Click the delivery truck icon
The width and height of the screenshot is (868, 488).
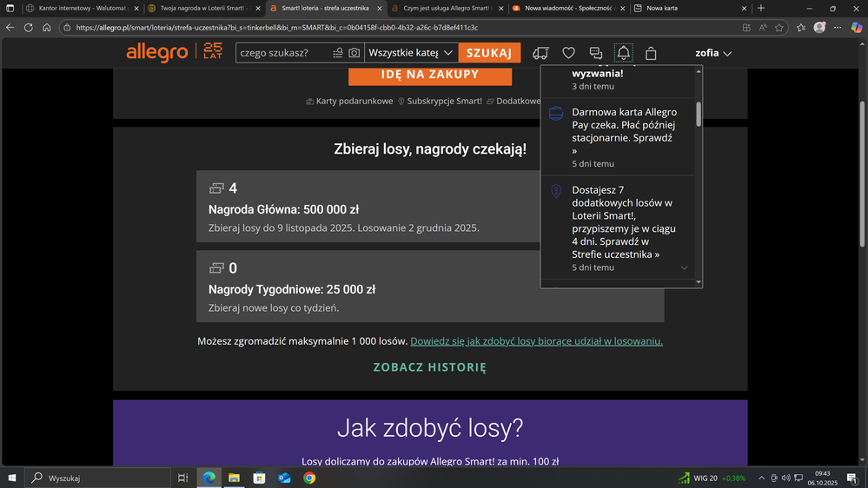pos(540,53)
